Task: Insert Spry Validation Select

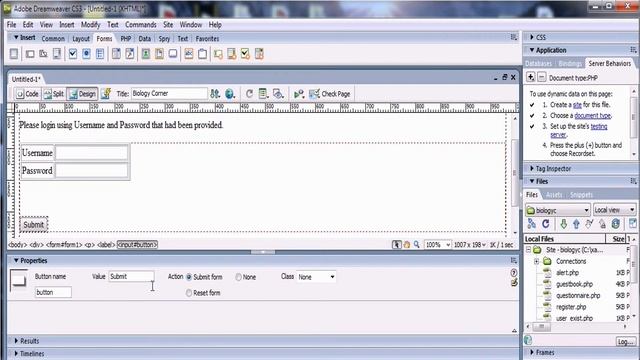Action: [259, 54]
